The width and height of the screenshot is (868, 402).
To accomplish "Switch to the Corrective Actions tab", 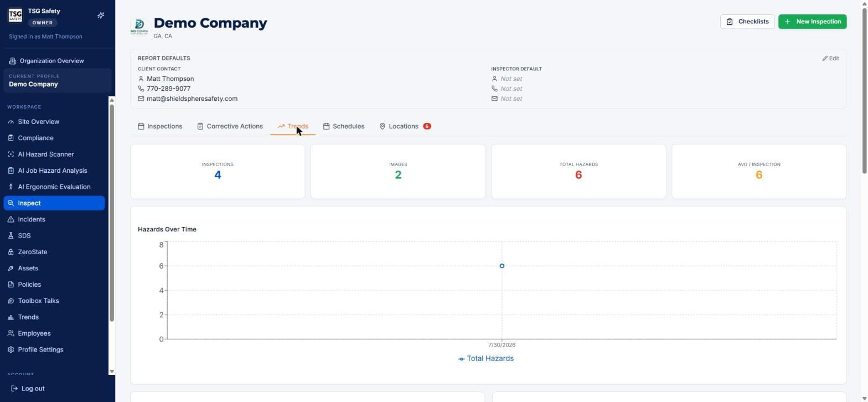I will [x=230, y=126].
